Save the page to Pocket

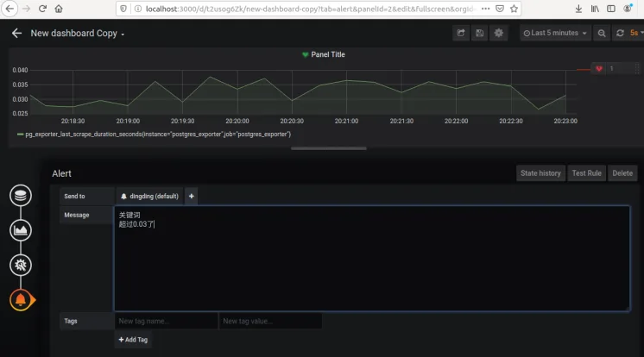point(500,9)
